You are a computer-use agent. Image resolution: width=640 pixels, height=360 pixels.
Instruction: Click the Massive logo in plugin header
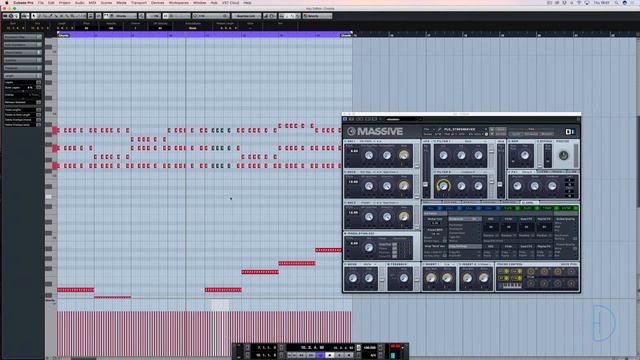click(x=380, y=131)
